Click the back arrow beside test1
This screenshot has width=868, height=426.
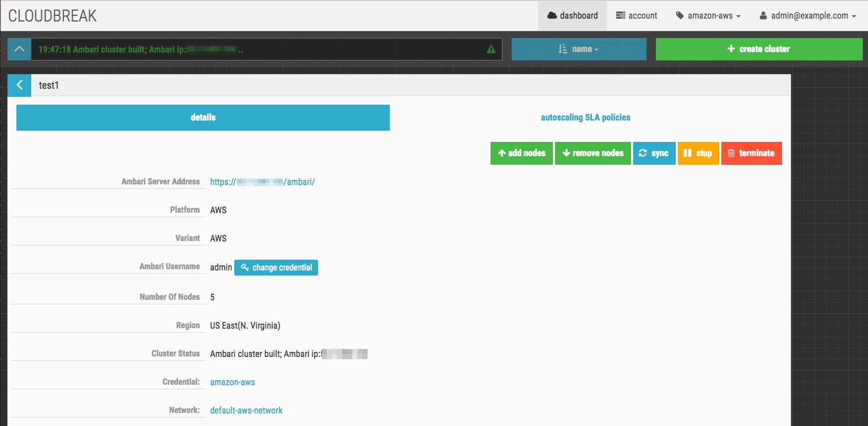(19, 85)
